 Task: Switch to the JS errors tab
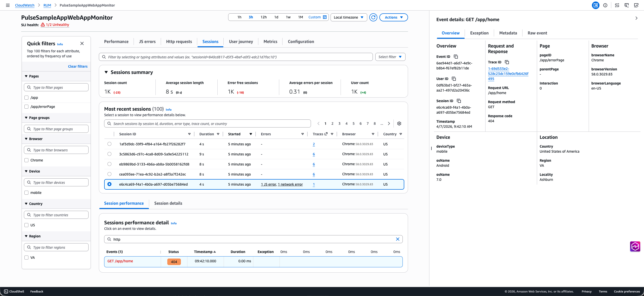(x=147, y=41)
